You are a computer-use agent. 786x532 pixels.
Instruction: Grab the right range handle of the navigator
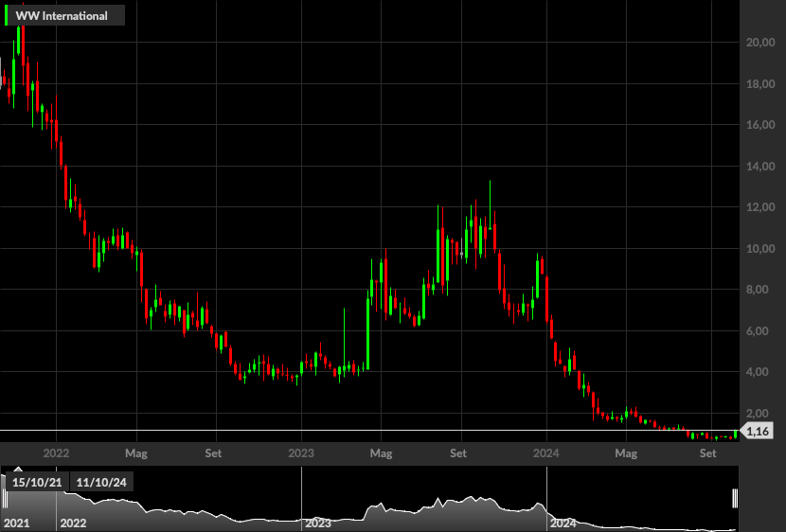tap(735, 499)
